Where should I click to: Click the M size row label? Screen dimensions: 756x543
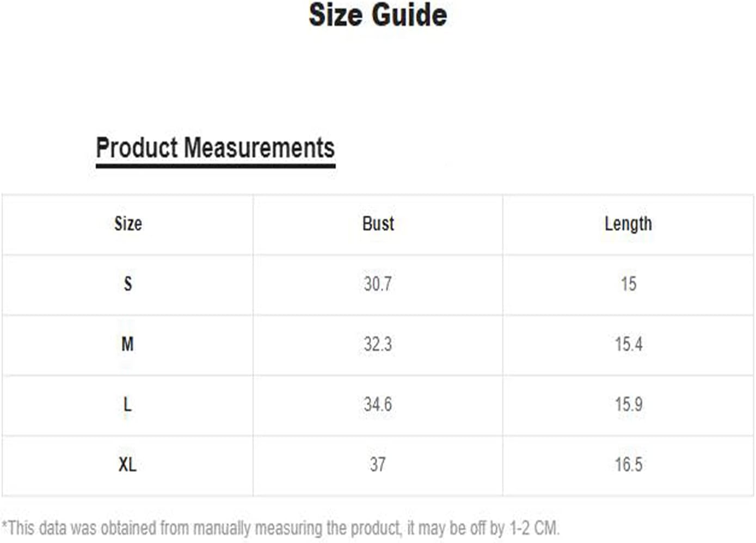click(127, 344)
